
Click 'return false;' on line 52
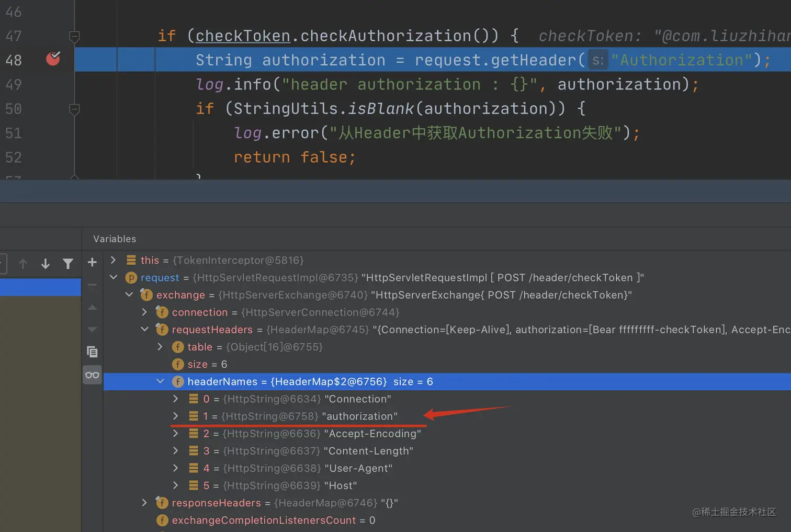[295, 157]
